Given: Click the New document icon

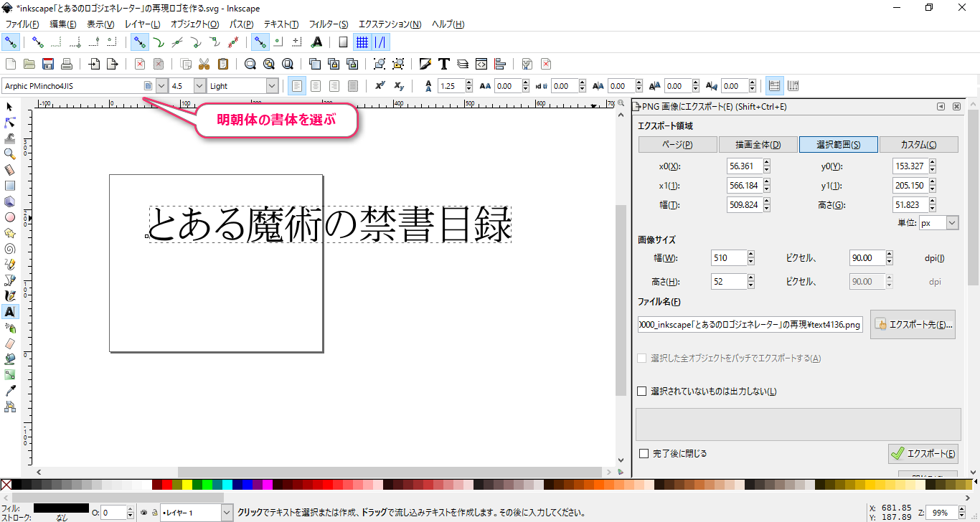Looking at the screenshot, I should 10,64.
